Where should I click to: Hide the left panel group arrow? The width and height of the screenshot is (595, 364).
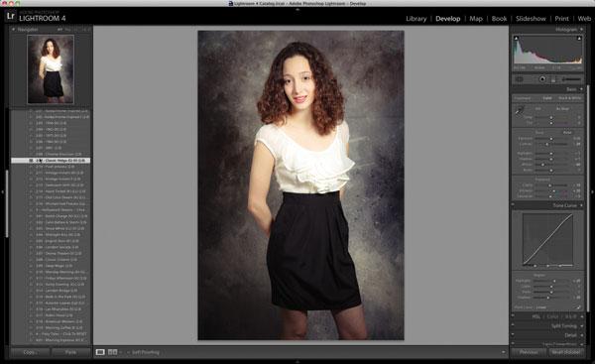pos(3,192)
